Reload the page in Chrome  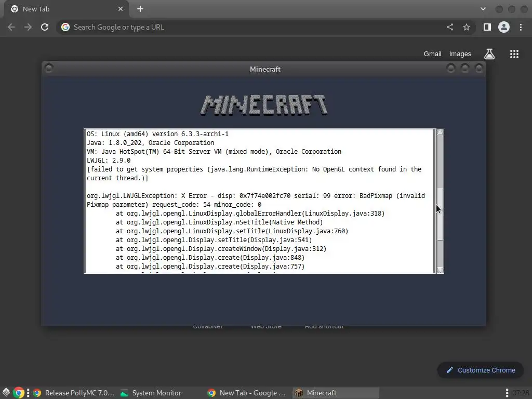(x=45, y=27)
